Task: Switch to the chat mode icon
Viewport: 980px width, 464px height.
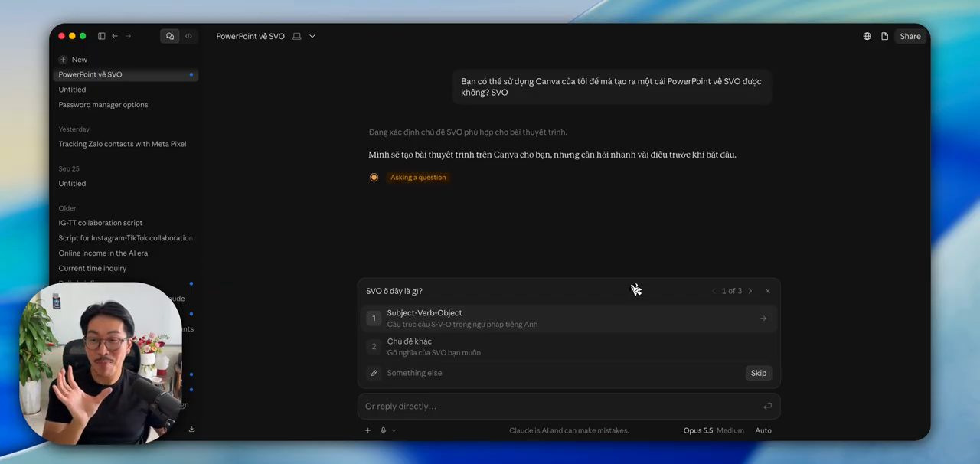Action: point(170,36)
